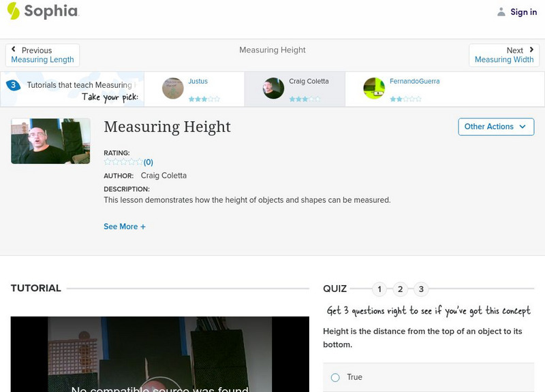Open FernandoGuerra's tutorial version

[415, 81]
